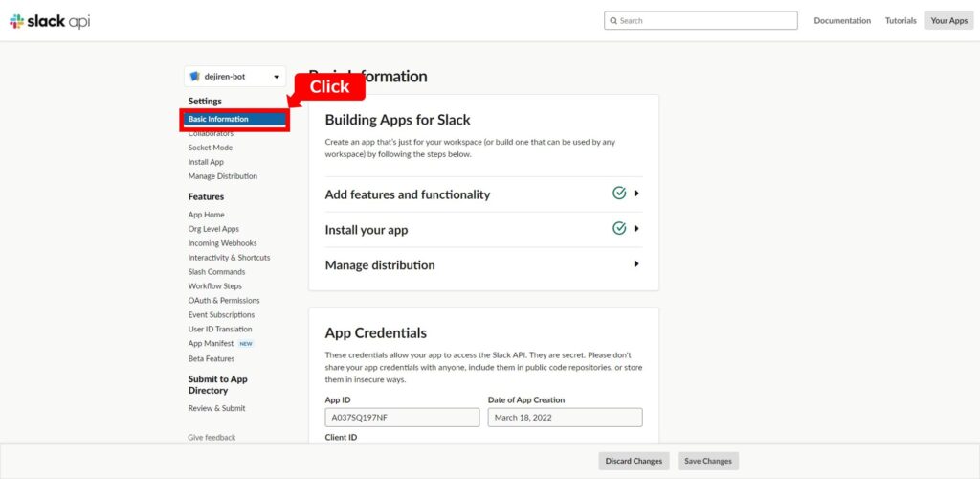Click the Date of App Creation field
The image size is (980, 479).
pos(565,418)
